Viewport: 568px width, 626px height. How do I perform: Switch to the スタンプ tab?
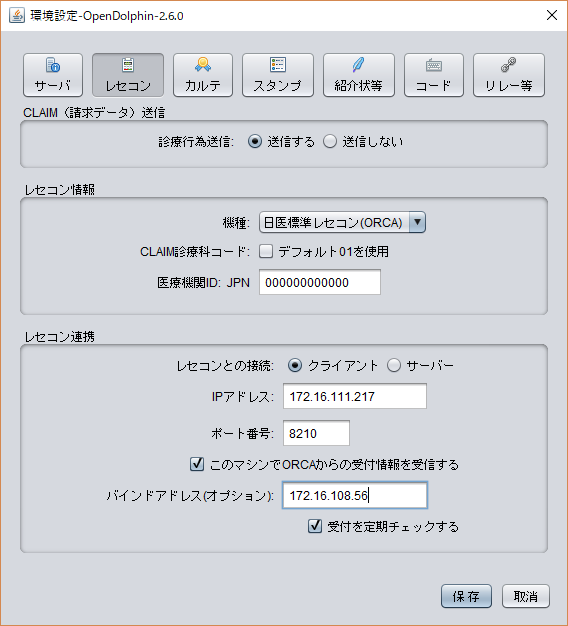coord(278,75)
